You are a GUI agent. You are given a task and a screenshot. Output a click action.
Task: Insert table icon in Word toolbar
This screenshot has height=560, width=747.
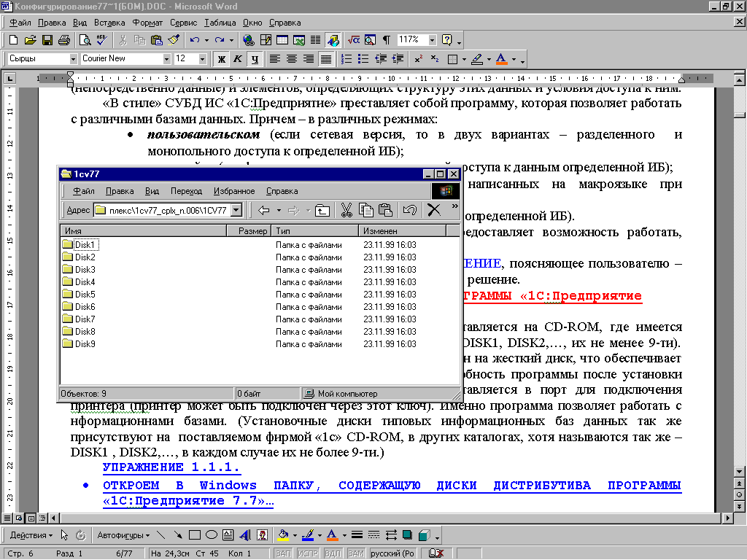pyautogui.click(x=282, y=40)
